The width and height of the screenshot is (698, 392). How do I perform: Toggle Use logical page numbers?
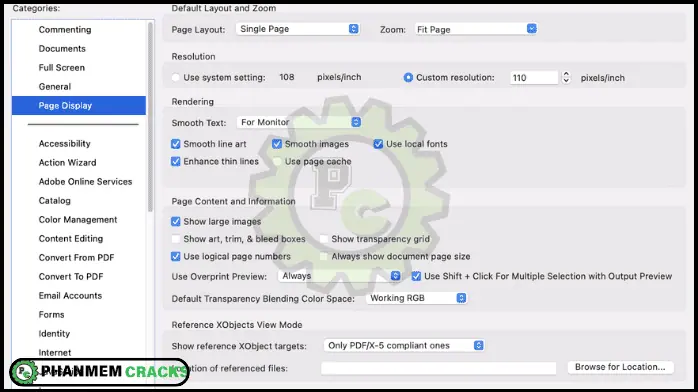coord(176,256)
